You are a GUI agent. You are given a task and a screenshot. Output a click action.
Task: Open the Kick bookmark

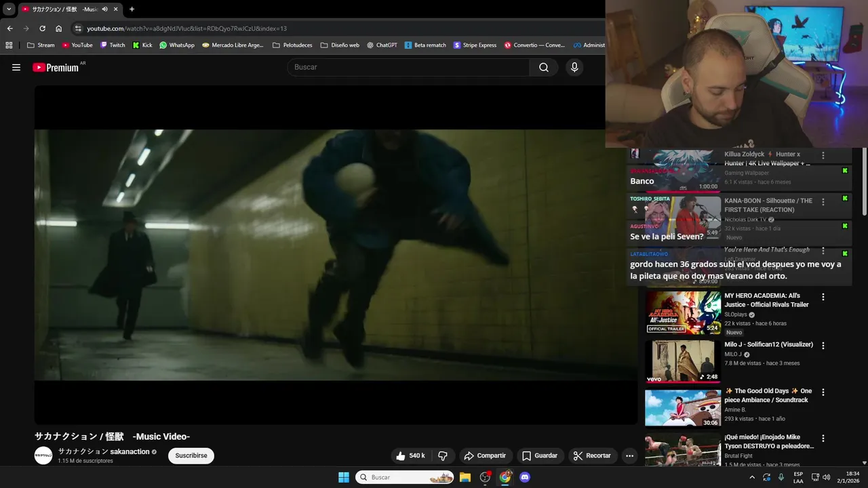[142, 45]
